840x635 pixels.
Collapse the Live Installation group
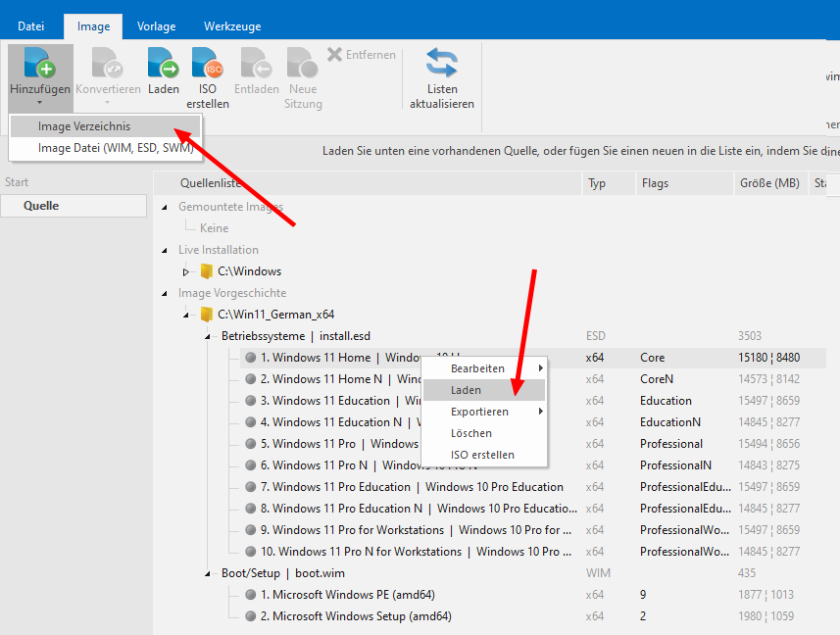[165, 250]
